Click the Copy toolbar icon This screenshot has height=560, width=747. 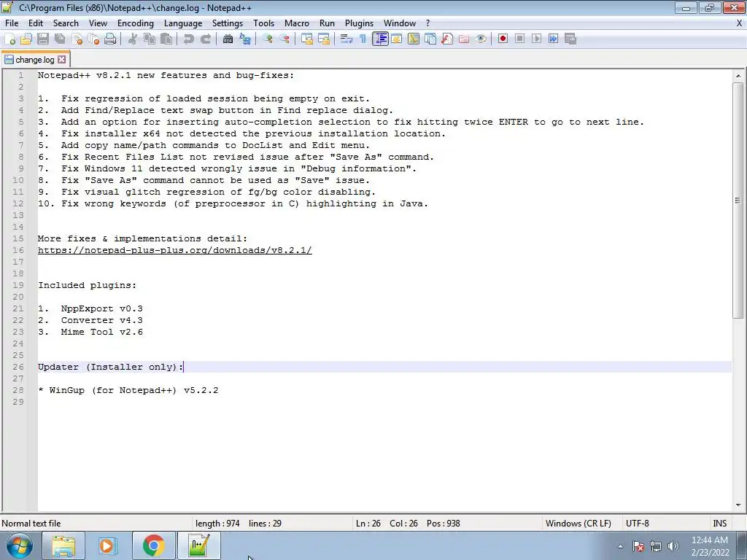(150, 39)
